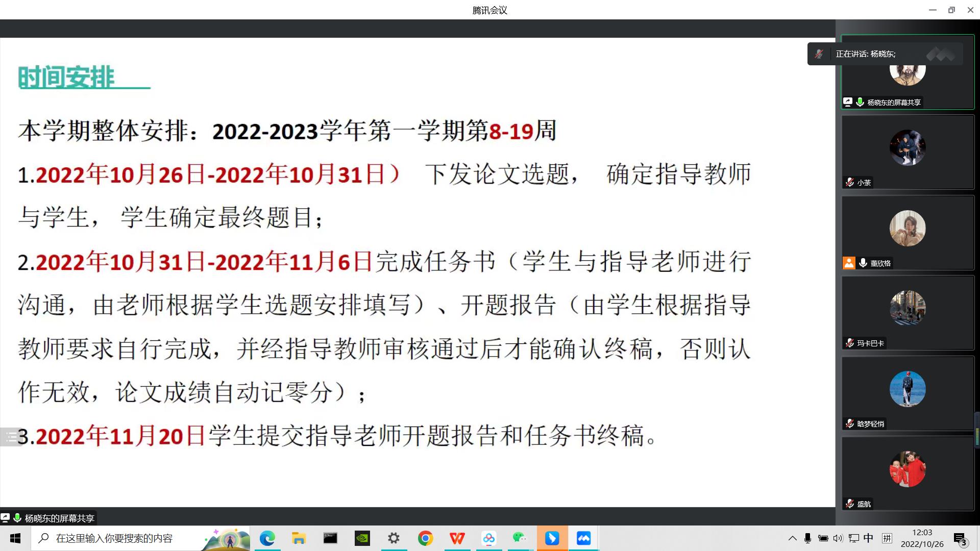Open Baidu Netdisk from the taskbar

pyautogui.click(x=488, y=538)
